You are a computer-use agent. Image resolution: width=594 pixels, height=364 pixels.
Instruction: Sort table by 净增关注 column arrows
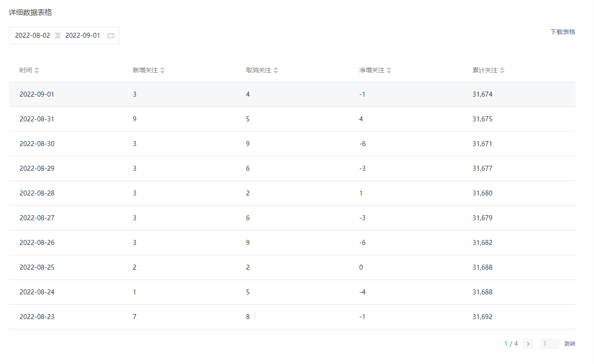click(x=389, y=71)
